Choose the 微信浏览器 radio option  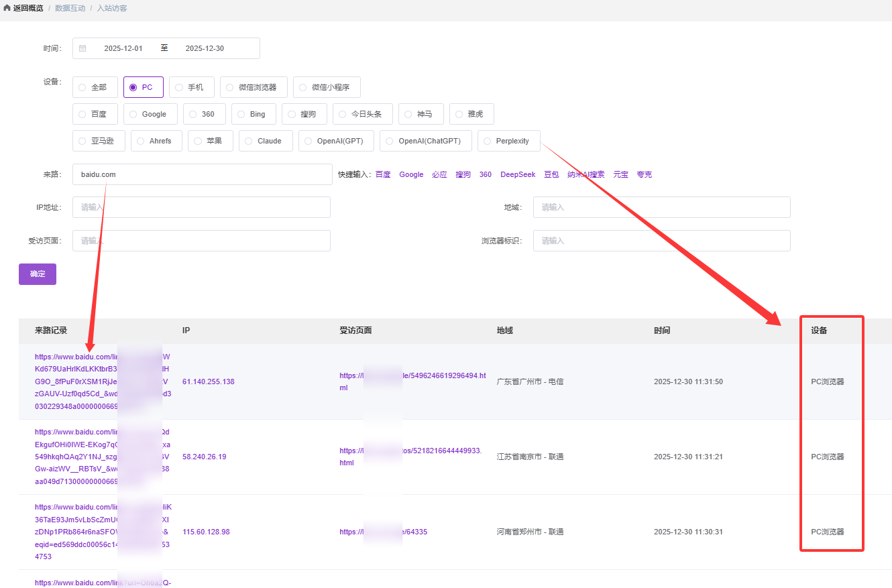tap(230, 87)
